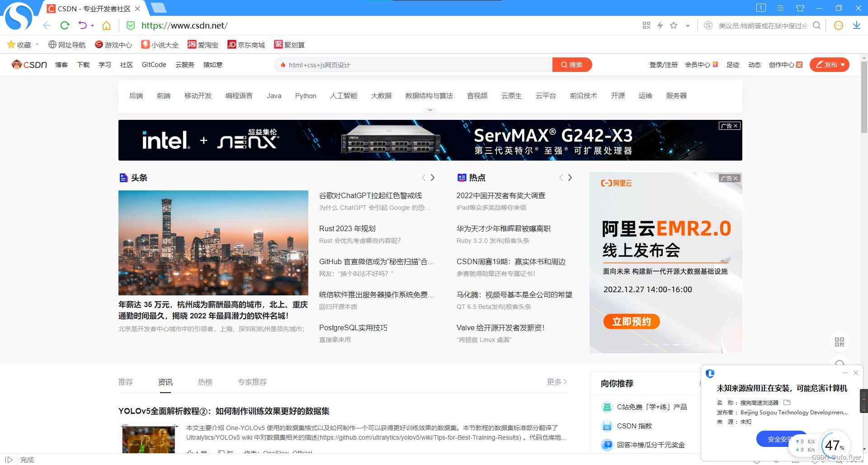Bookmark this page with the star icon
Viewport: 868px width, 465px height.
pos(674,25)
